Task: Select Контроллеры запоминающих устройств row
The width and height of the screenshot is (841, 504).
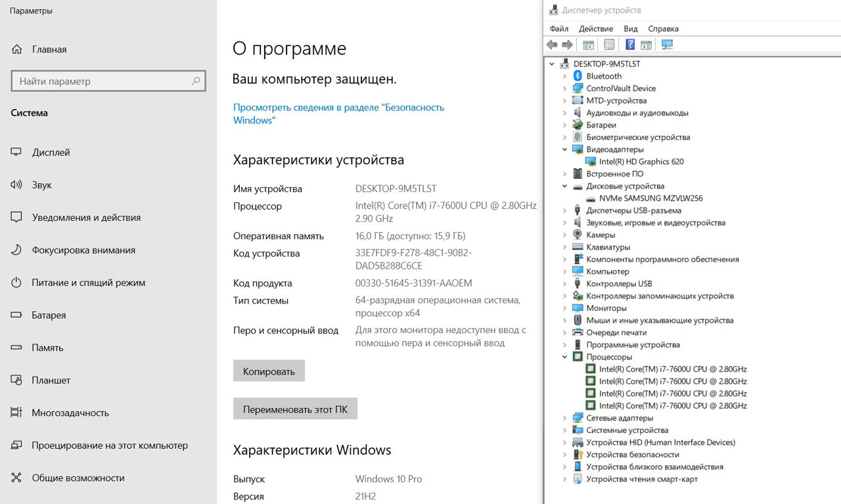Action: tap(660, 296)
